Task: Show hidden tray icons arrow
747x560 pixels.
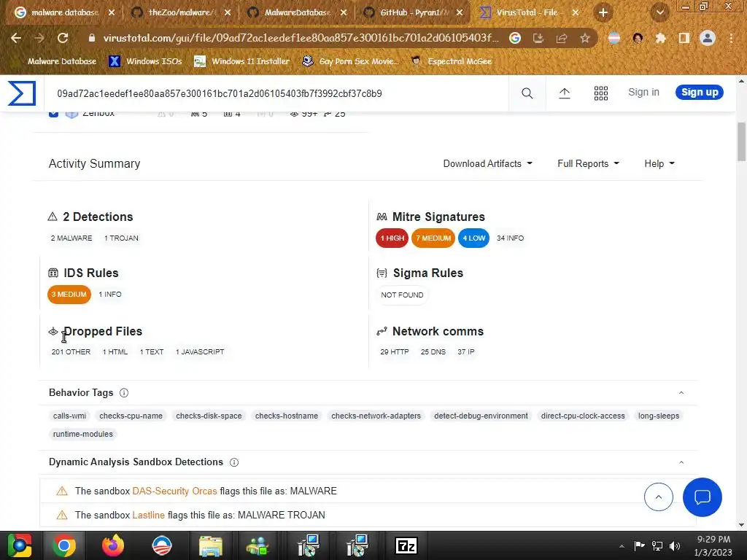Action: (x=622, y=546)
